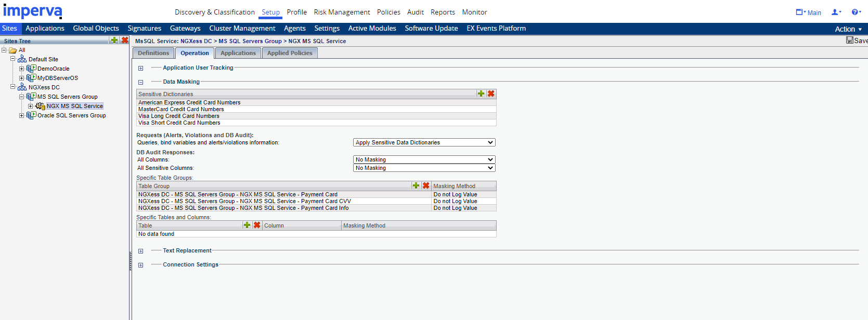Screen dimensions: 868x320
Task: Select Oracle SQL Servers Group in tree
Action: pyautogui.click(x=71, y=115)
